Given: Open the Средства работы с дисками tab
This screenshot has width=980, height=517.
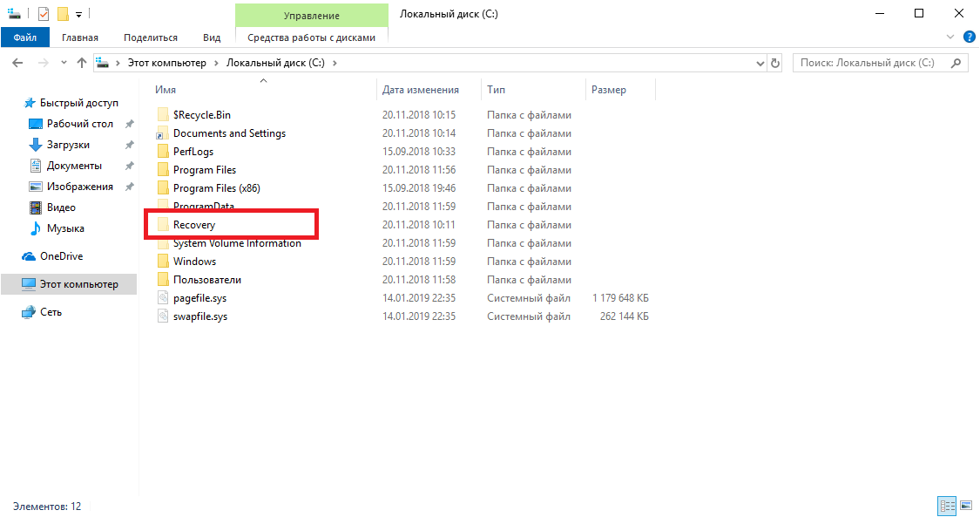Looking at the screenshot, I should [x=311, y=37].
